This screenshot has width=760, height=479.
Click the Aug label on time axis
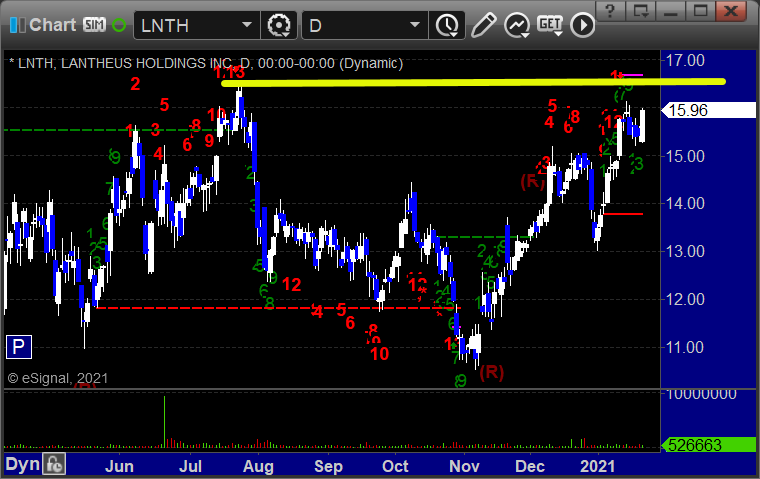point(258,466)
